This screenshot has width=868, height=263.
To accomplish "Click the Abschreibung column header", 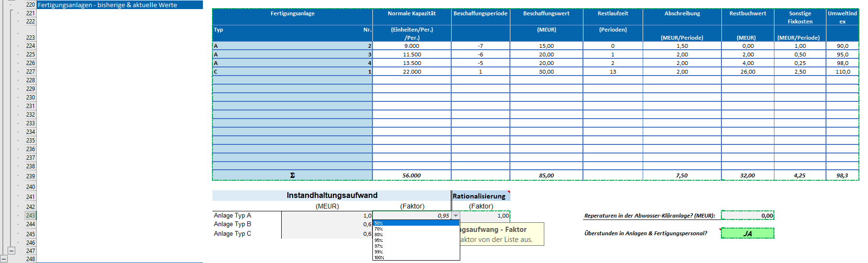I will point(682,13).
